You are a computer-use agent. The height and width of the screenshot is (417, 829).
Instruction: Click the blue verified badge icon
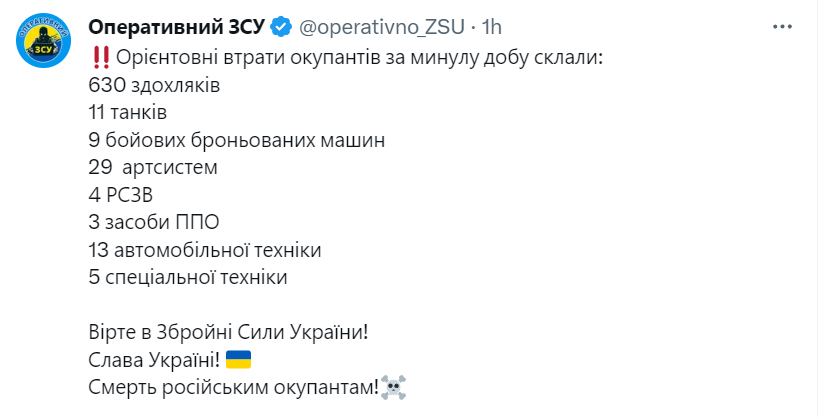click(x=281, y=27)
